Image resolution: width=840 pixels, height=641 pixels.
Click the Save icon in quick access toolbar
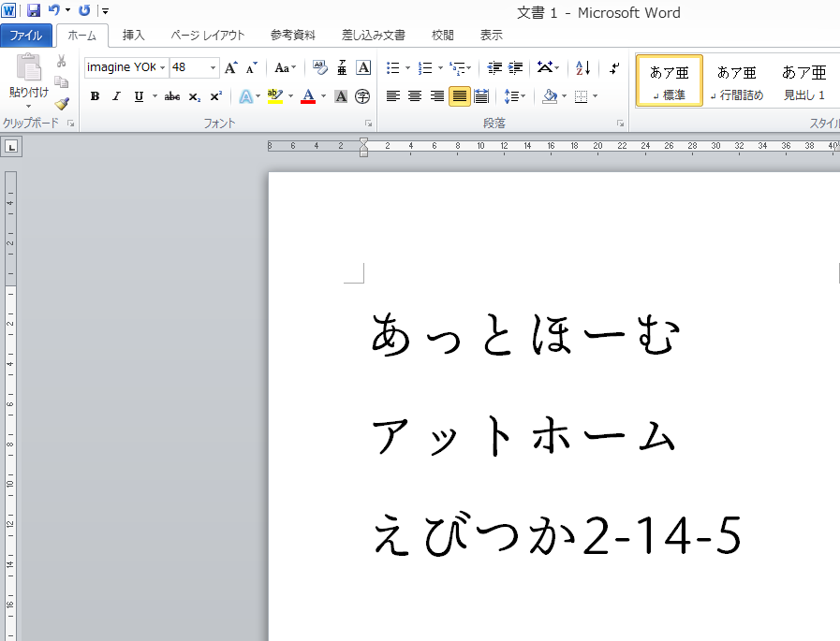point(34,11)
